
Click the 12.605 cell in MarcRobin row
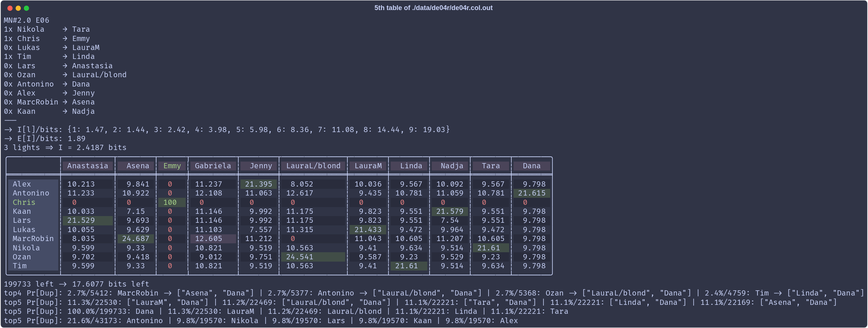(x=213, y=238)
